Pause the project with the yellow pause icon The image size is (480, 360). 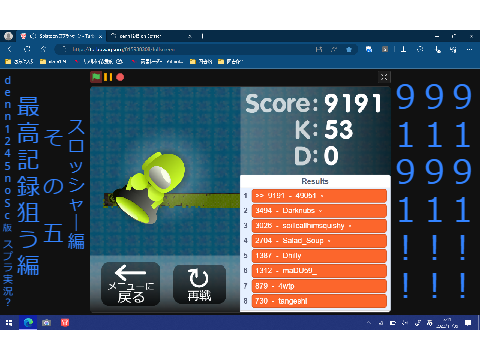click(108, 77)
